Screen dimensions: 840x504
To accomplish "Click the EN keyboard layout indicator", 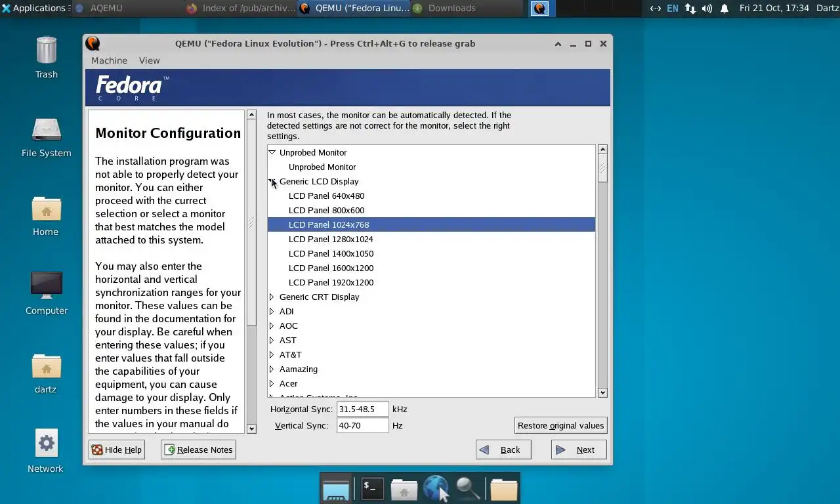I will [673, 9].
